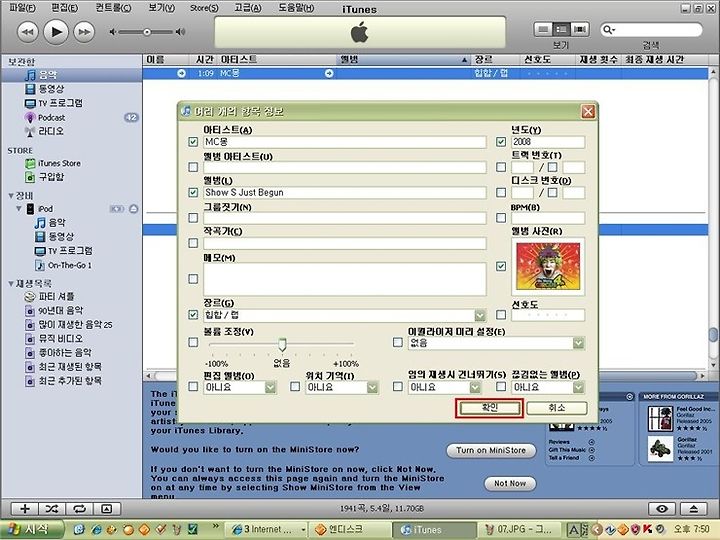Click the 취소 button in the dialog
The height and width of the screenshot is (540, 720).
click(x=557, y=408)
